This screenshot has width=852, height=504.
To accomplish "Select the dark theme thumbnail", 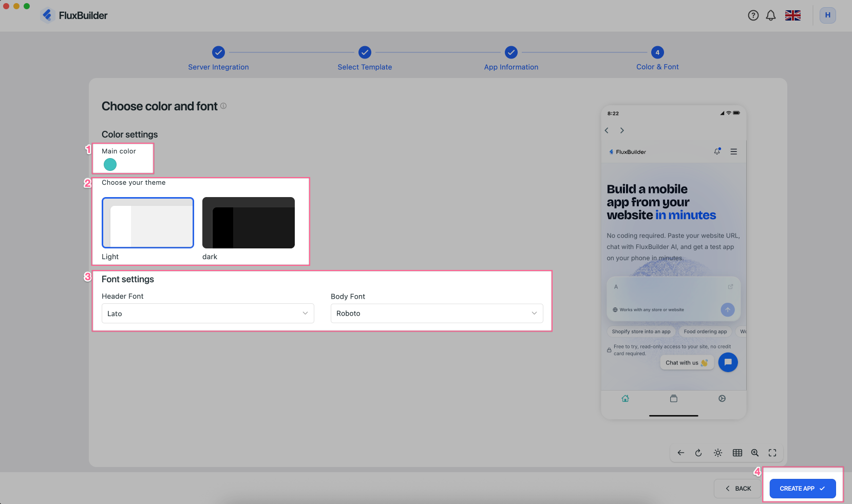I will 249,223.
